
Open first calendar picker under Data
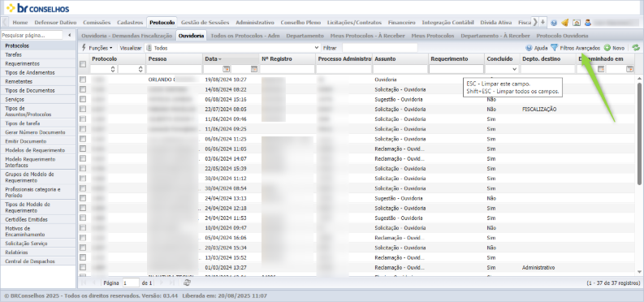point(226,69)
